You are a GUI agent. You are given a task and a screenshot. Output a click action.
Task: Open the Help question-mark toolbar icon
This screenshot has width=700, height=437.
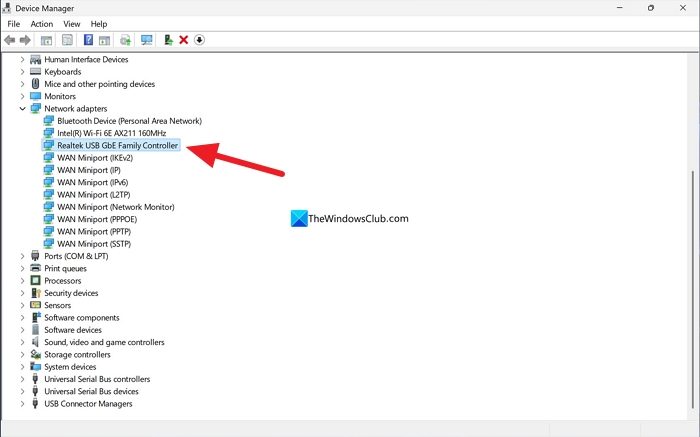click(x=88, y=40)
